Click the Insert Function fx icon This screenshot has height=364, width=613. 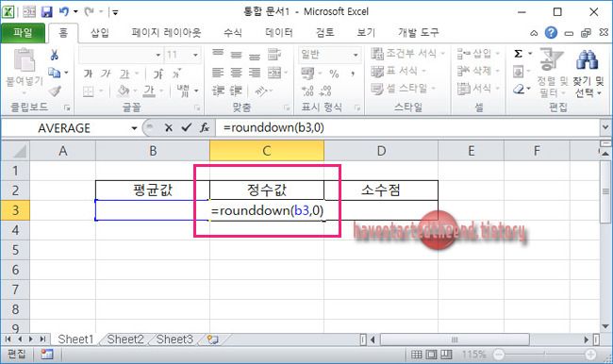pyautogui.click(x=205, y=127)
